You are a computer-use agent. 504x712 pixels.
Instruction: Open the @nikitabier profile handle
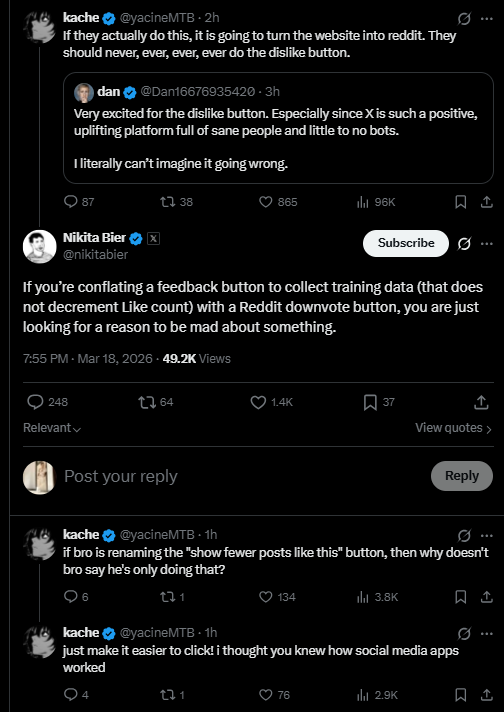(x=95, y=255)
